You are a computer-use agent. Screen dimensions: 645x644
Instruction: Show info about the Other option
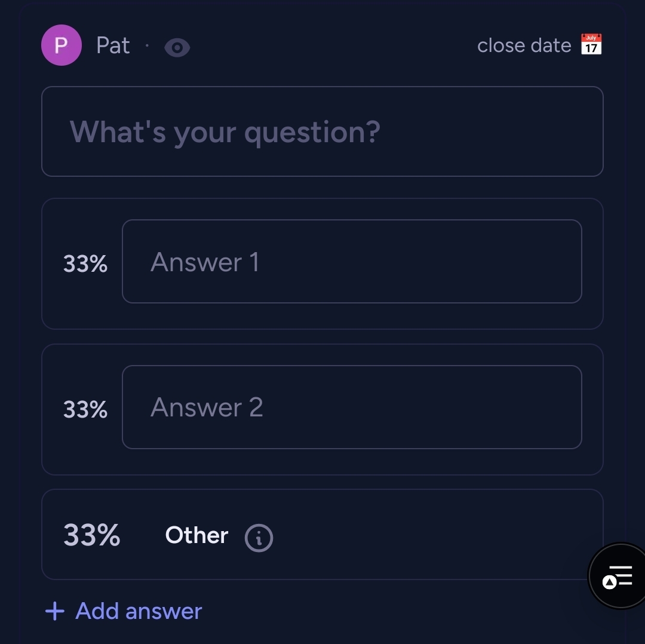[x=259, y=538]
